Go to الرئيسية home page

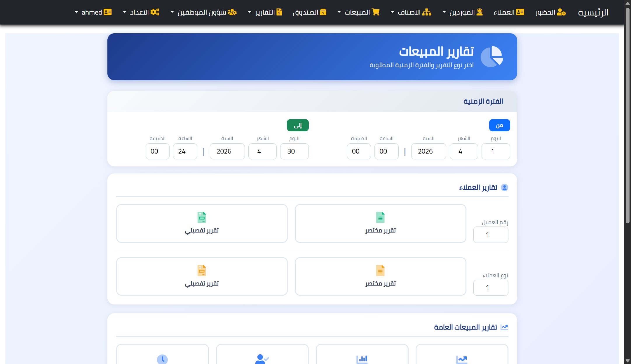click(593, 12)
